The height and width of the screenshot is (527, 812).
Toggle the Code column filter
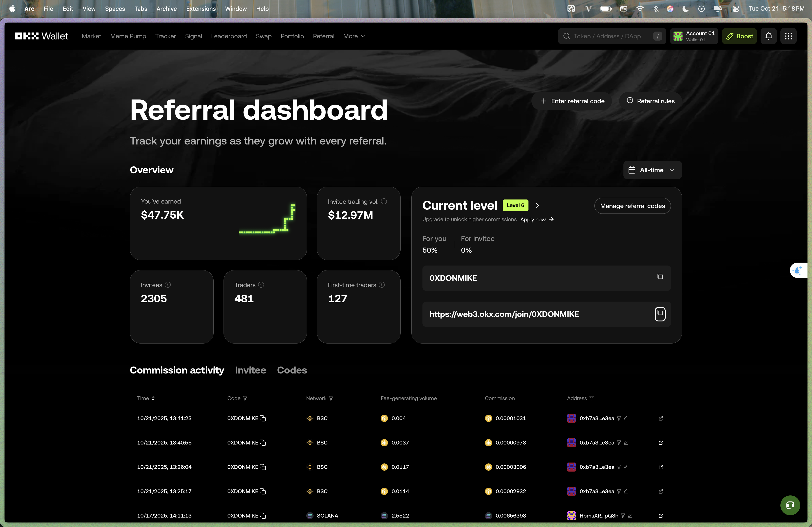[x=245, y=398]
